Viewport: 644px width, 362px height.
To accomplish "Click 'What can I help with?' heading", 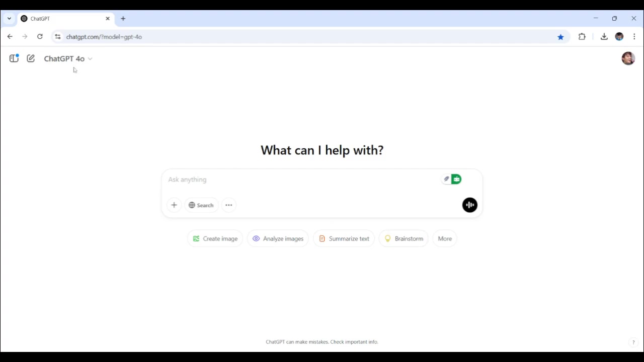I will 322,150.
